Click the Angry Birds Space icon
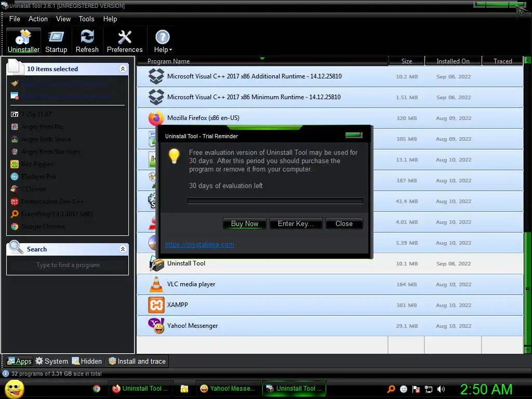Screen dimensions: 532x399 click(14, 139)
